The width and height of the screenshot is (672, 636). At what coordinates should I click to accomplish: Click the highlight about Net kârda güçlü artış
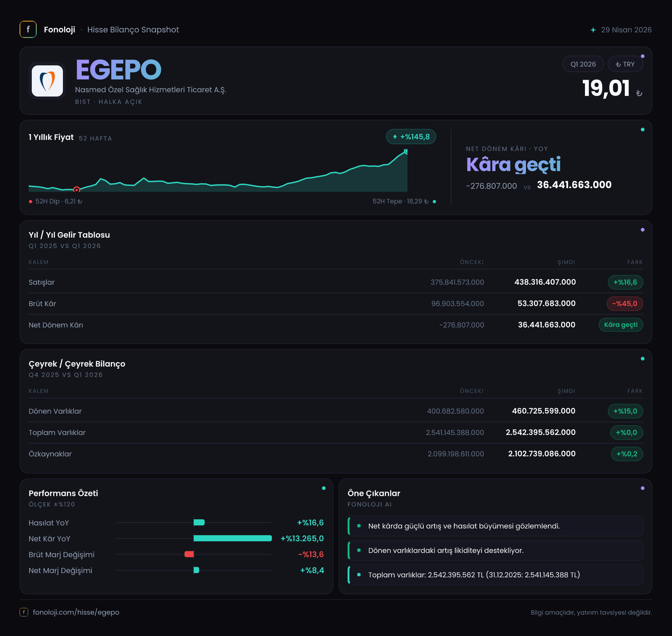(x=495, y=526)
